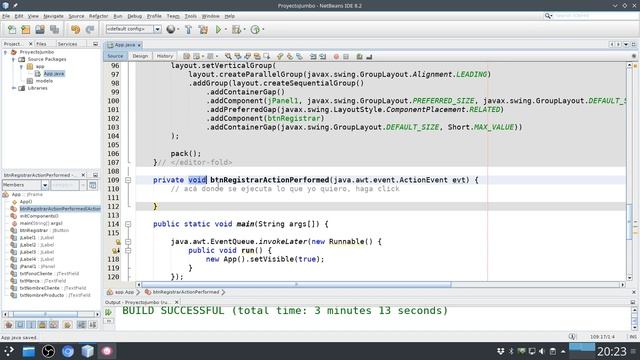Image resolution: width=640 pixels, height=360 pixels.
Task: Click the Debug Project toolbar icon
Action: 236,29
